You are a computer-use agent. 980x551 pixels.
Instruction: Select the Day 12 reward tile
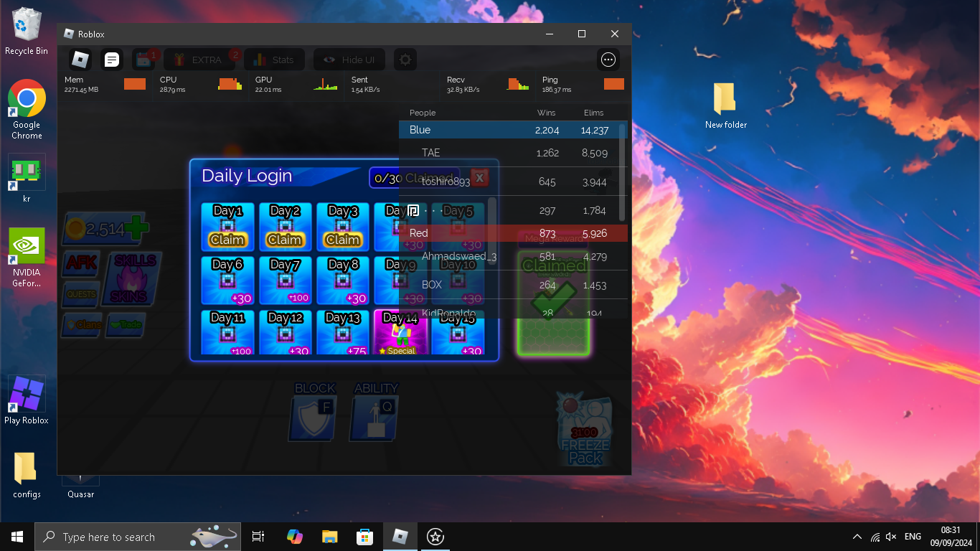pos(286,332)
